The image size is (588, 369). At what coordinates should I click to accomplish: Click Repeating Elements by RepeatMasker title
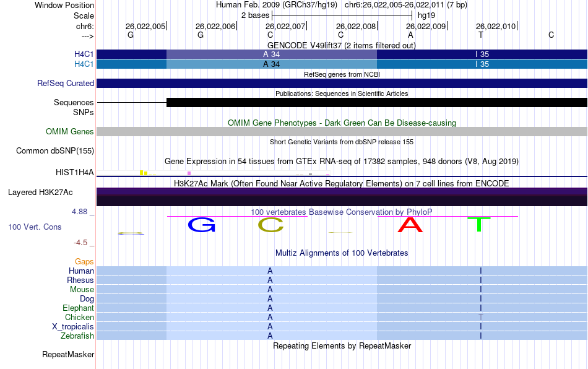[x=342, y=345]
